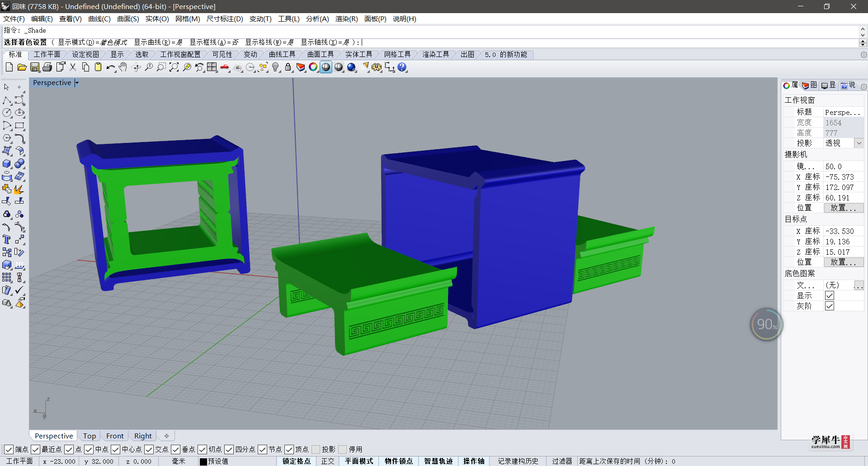The height and width of the screenshot is (466, 868).
Task: Undo with the curved arrow icon
Action: tap(111, 67)
